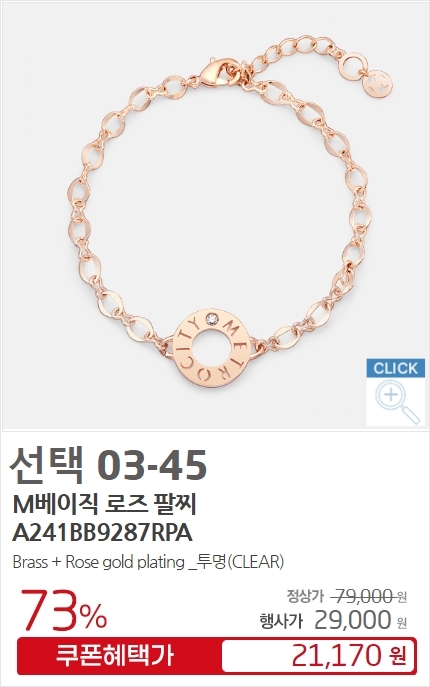Click the crystal stone on the pendant
This screenshot has height=687, width=430.
tap(213, 319)
